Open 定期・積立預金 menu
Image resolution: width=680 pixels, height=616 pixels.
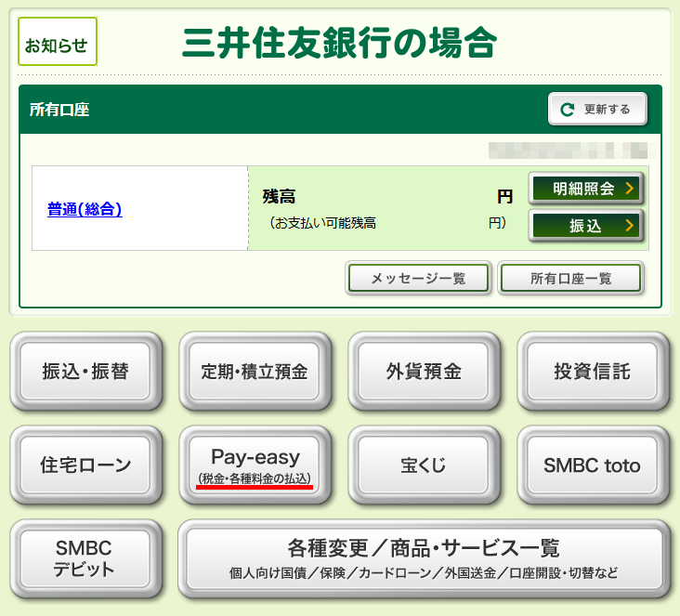255,372
